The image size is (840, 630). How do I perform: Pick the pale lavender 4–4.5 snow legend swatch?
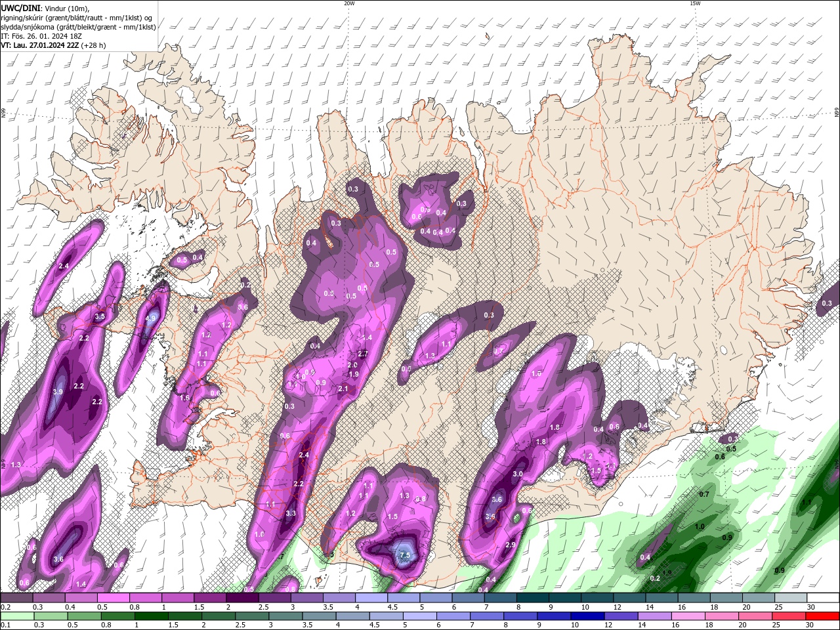371,598
